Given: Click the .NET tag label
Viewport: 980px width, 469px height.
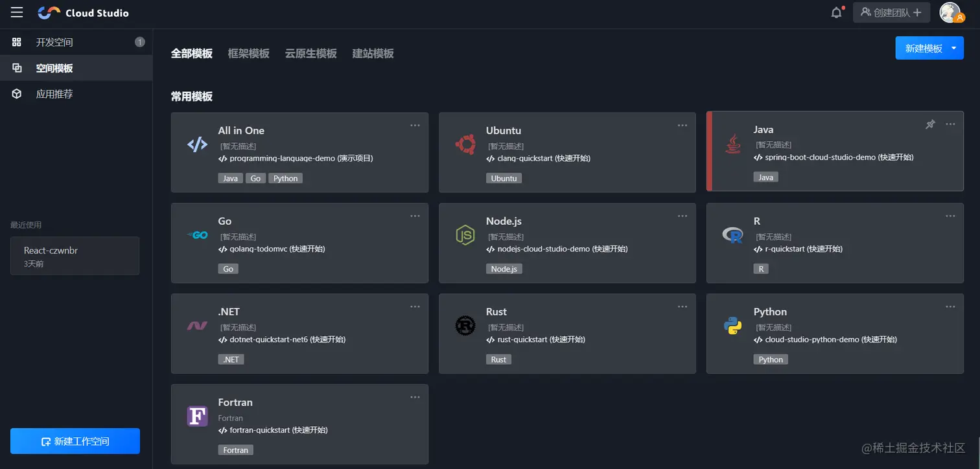Looking at the screenshot, I should click(231, 360).
